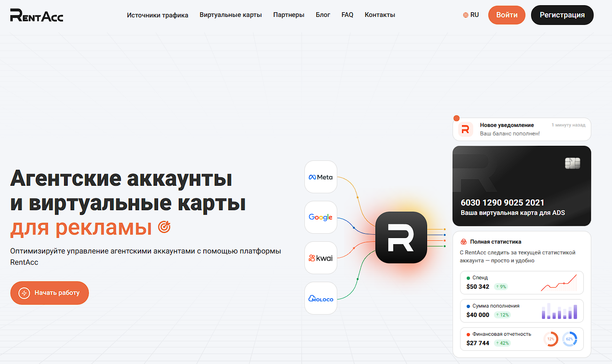Viewport: 612px width, 364px height.
Task: Click the black virtual card image
Action: click(x=522, y=186)
